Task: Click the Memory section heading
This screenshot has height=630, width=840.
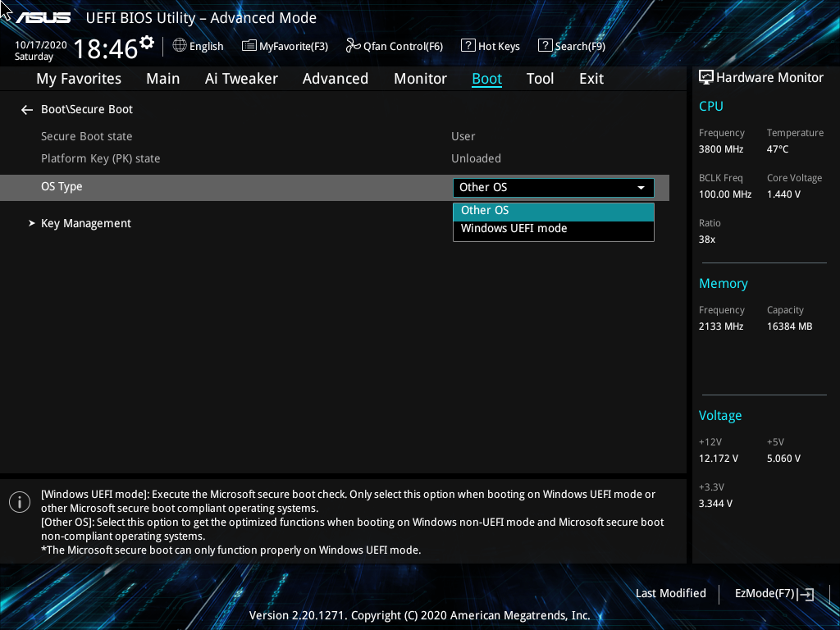Action: (724, 283)
